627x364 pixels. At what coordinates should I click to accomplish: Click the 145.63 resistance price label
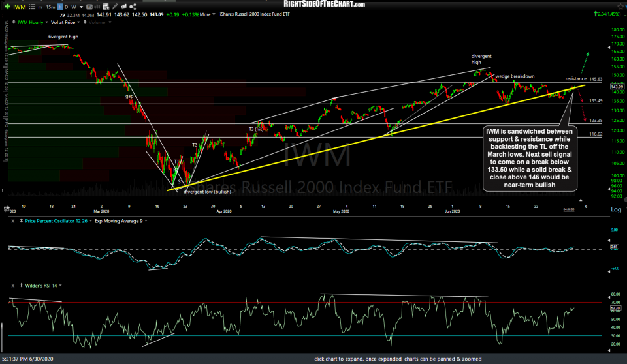(596, 79)
